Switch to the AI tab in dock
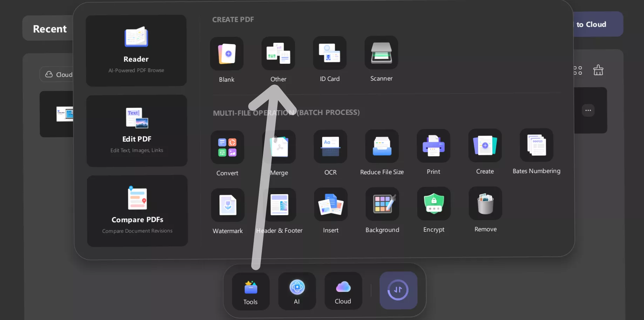Image resolution: width=644 pixels, height=320 pixels. point(297,291)
